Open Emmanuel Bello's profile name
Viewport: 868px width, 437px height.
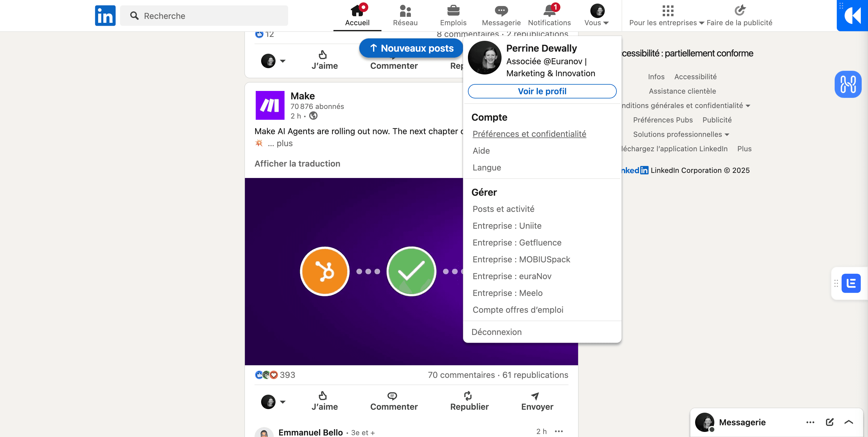click(x=310, y=432)
